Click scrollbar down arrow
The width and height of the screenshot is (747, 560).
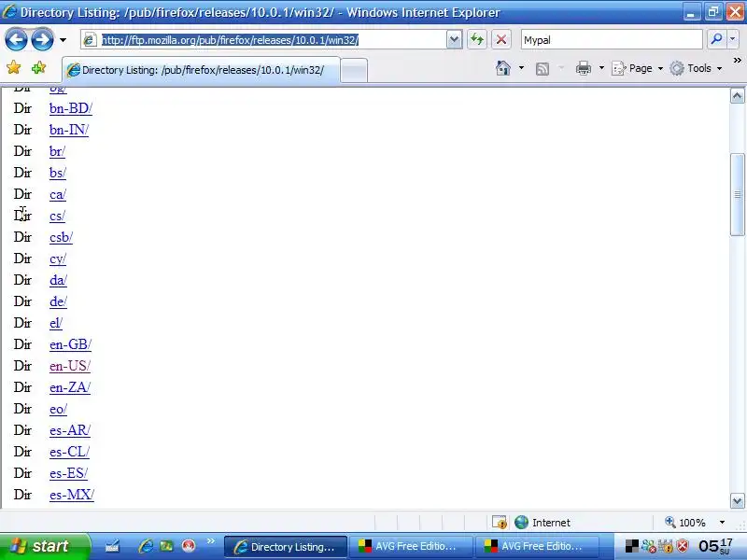point(737,500)
